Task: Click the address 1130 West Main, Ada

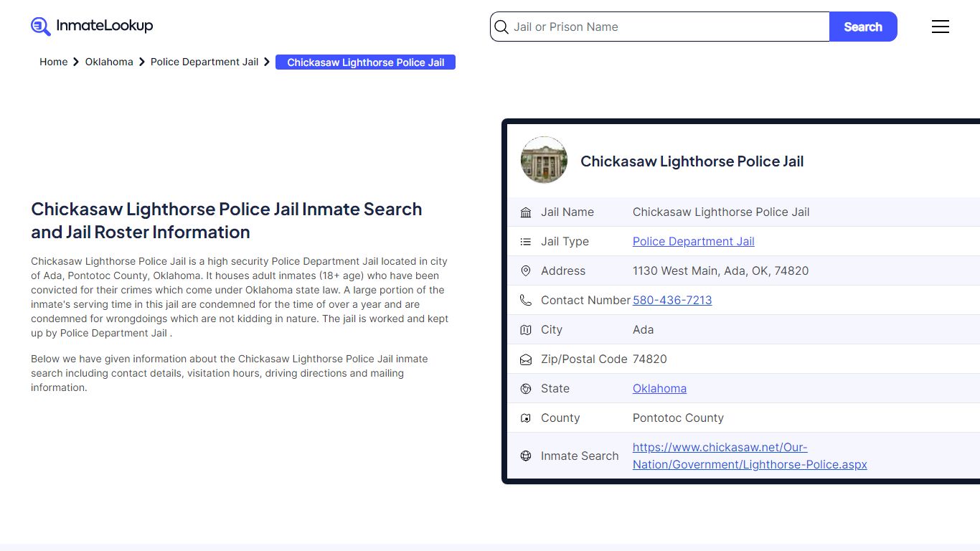Action: point(720,271)
